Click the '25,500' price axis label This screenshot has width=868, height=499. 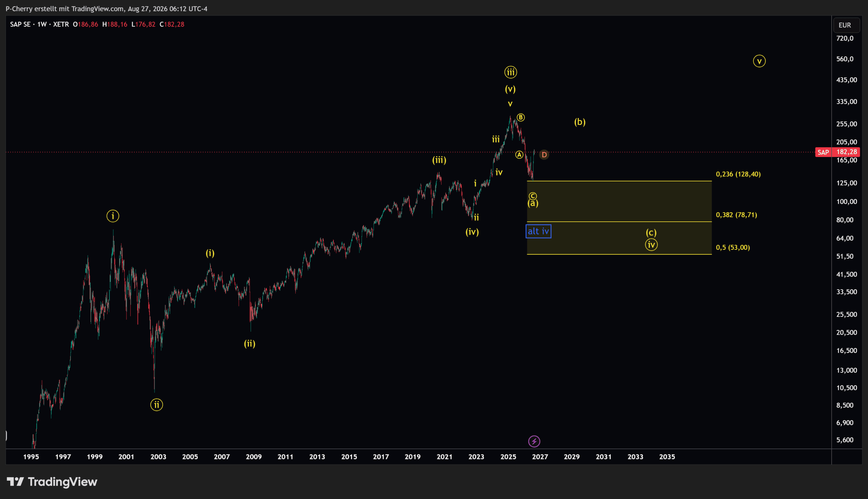[x=846, y=314]
